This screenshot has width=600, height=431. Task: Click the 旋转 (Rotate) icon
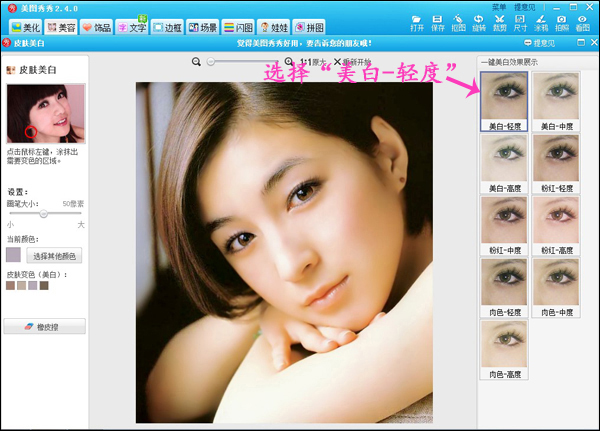pyautogui.click(x=479, y=23)
